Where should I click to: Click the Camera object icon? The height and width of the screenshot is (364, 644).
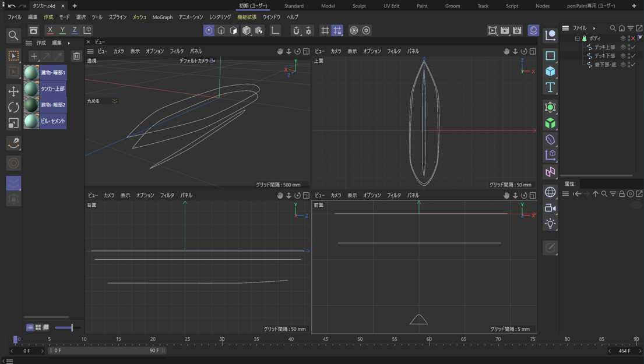550,208
